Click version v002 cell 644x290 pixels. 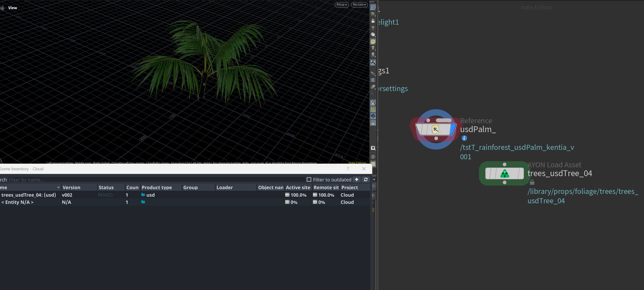(x=67, y=195)
